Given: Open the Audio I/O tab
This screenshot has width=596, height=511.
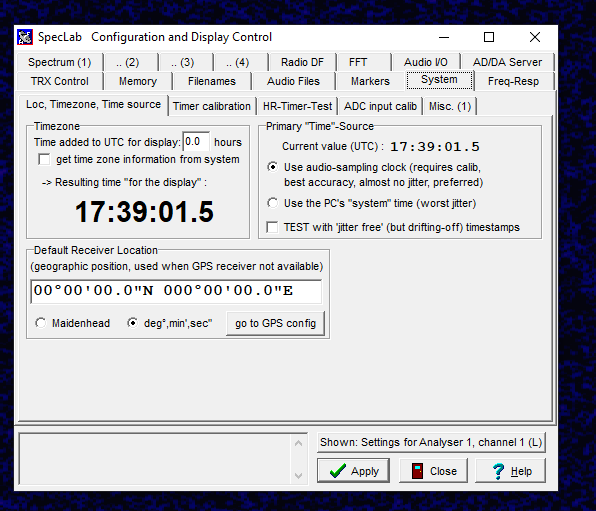Looking at the screenshot, I should pyautogui.click(x=426, y=62).
